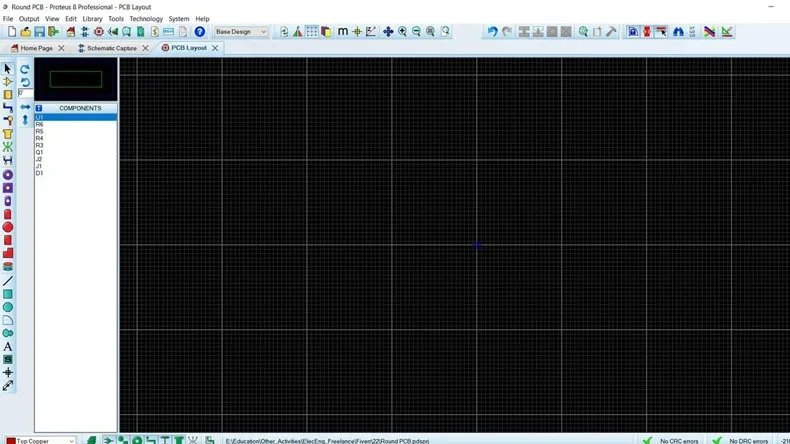
Task: Select the 2D box graphics tool
Action: pyautogui.click(x=8, y=294)
